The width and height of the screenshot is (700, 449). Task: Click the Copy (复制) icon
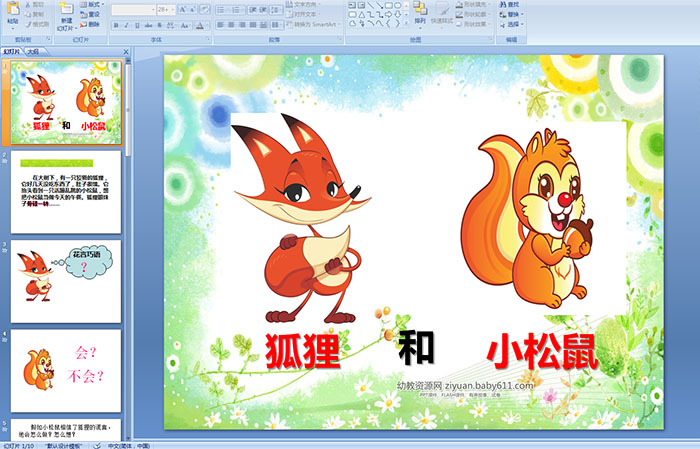tap(28, 14)
